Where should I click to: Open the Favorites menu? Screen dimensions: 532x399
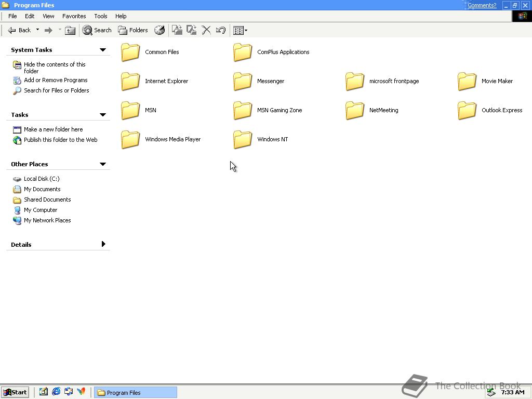click(x=74, y=16)
